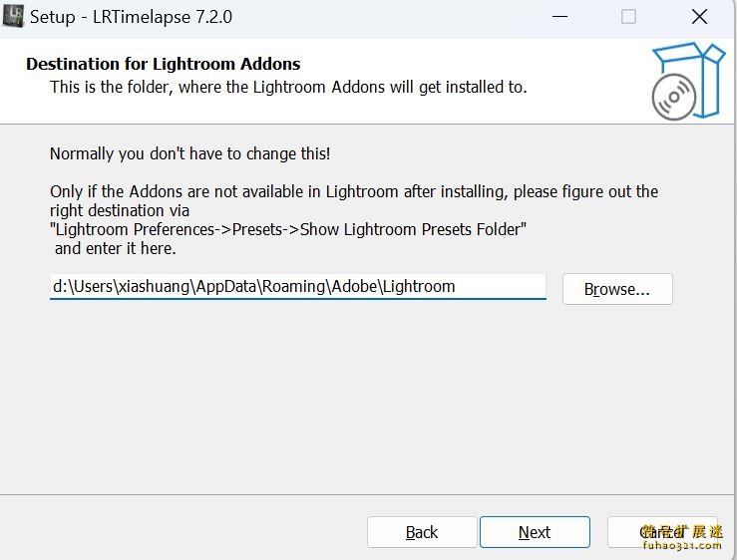
Task: Cancel the LRTimelapse installation
Action: (x=662, y=532)
